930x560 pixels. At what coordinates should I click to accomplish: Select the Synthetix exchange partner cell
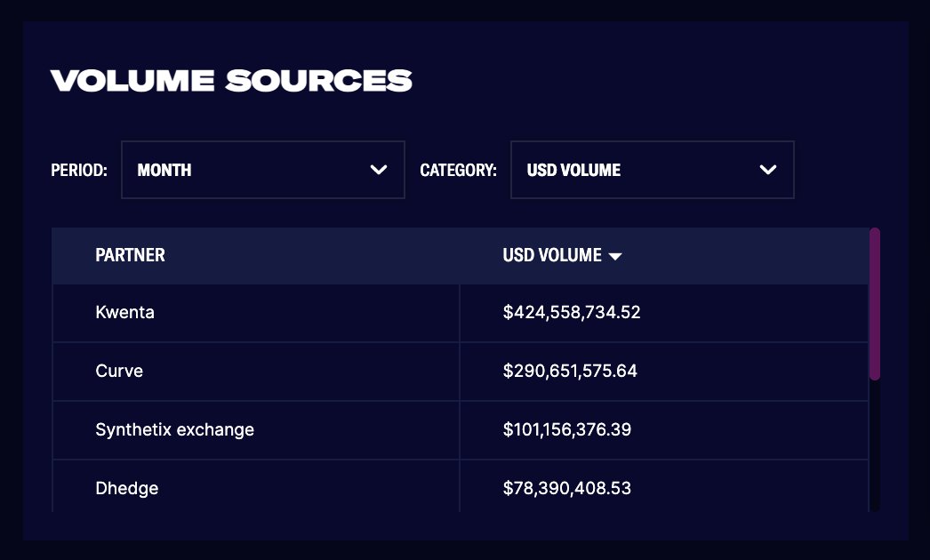256,429
